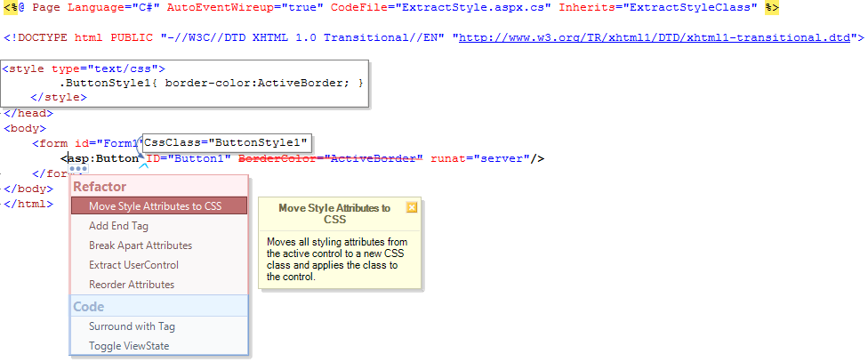This screenshot has width=868, height=362.
Task: Click the Inherits="ExtractStyleClass" attribute
Action: [658, 8]
